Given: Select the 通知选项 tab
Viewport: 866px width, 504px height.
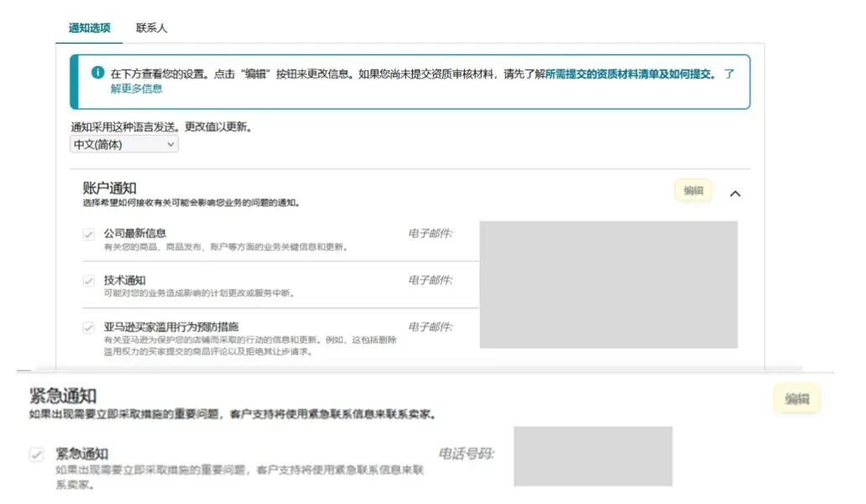Looking at the screenshot, I should (89, 27).
